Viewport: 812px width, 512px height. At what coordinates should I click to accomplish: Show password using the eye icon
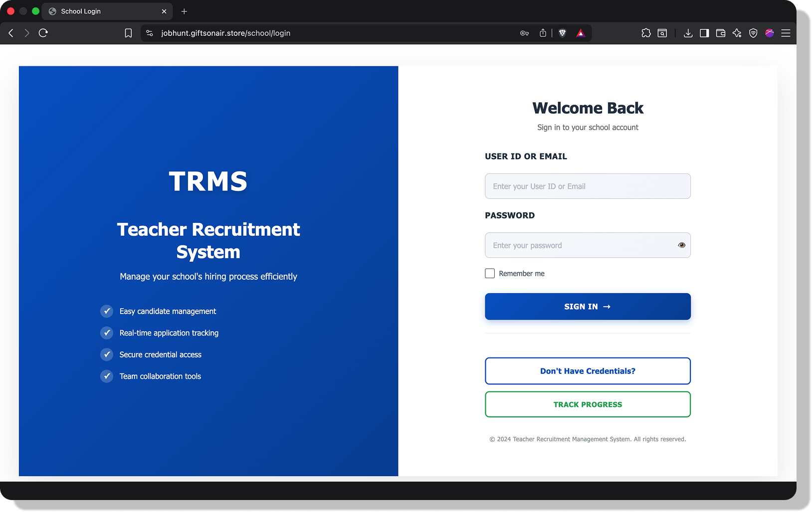[x=681, y=245]
